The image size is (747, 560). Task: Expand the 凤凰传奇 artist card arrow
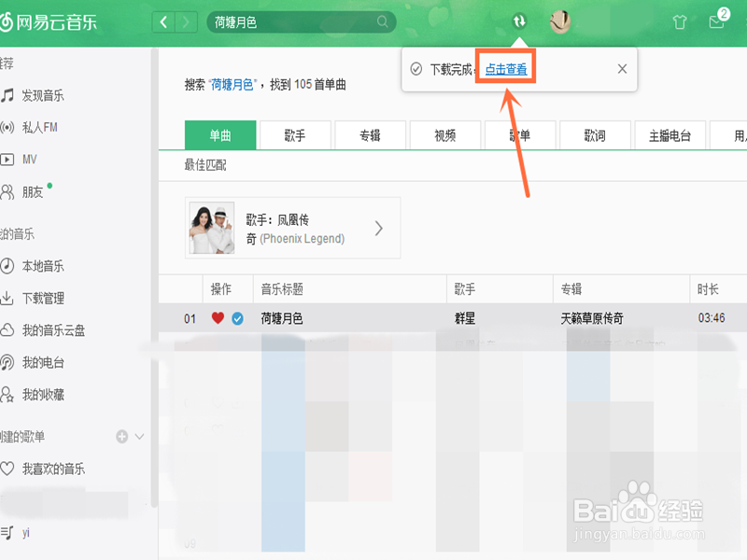377,227
